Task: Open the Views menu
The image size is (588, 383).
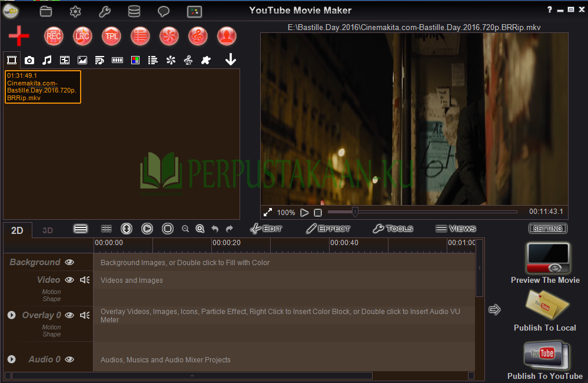Action: [x=456, y=228]
